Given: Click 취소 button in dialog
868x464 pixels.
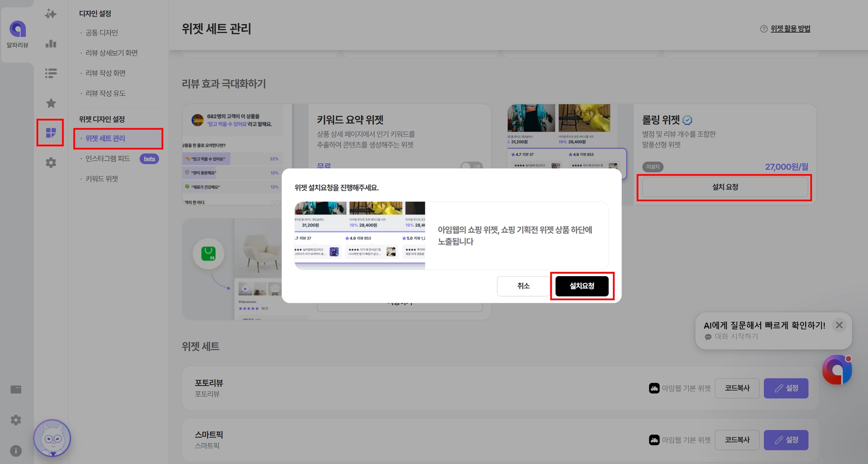Looking at the screenshot, I should click(x=523, y=286).
